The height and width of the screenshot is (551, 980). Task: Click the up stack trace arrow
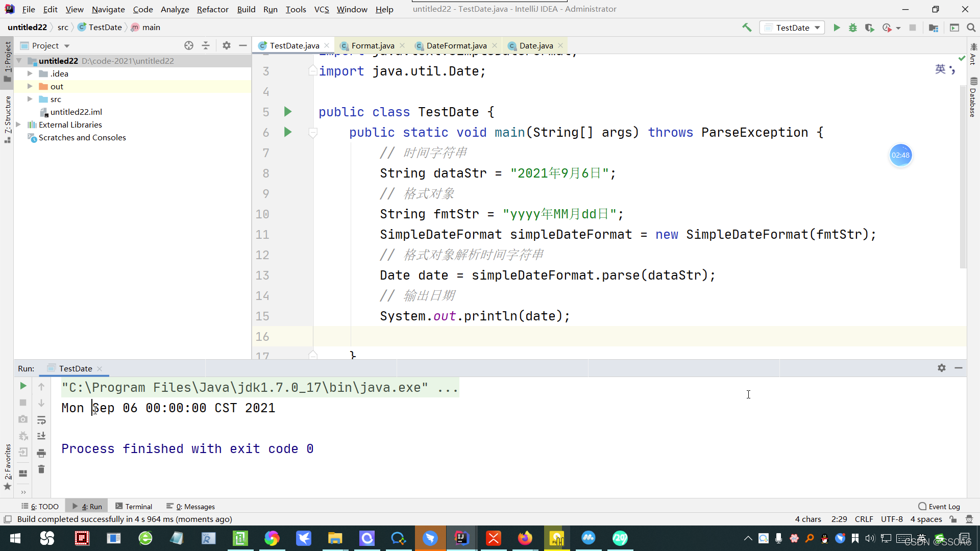click(41, 387)
